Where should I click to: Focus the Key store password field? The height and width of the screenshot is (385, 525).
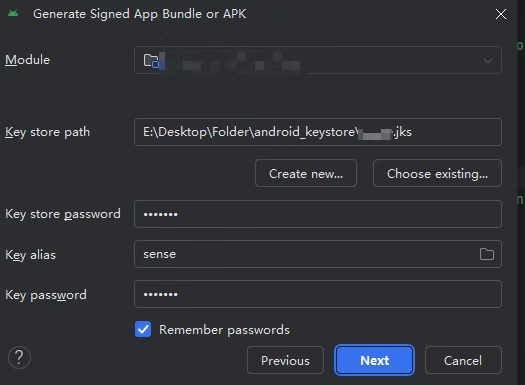coord(318,214)
